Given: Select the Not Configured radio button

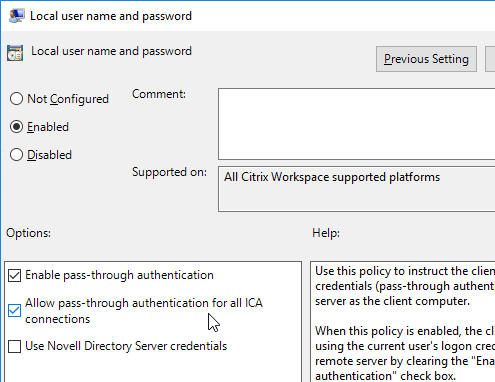Looking at the screenshot, I should coord(16,99).
